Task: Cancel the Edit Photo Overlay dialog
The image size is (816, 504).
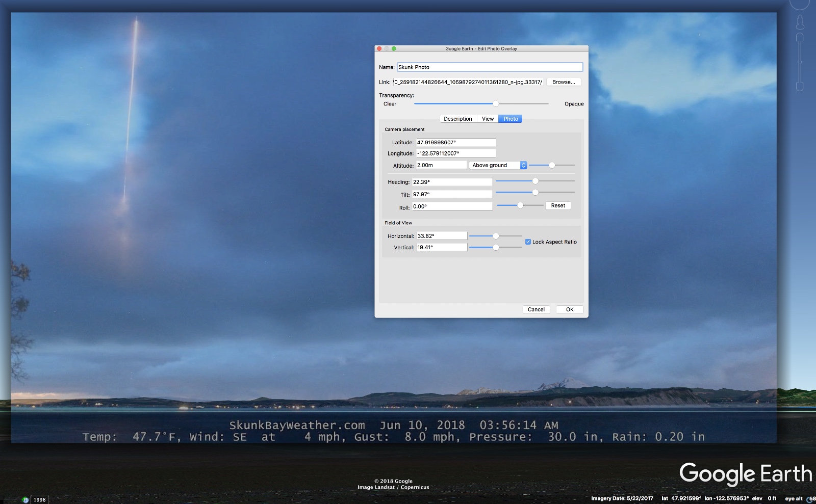Action: click(x=536, y=309)
